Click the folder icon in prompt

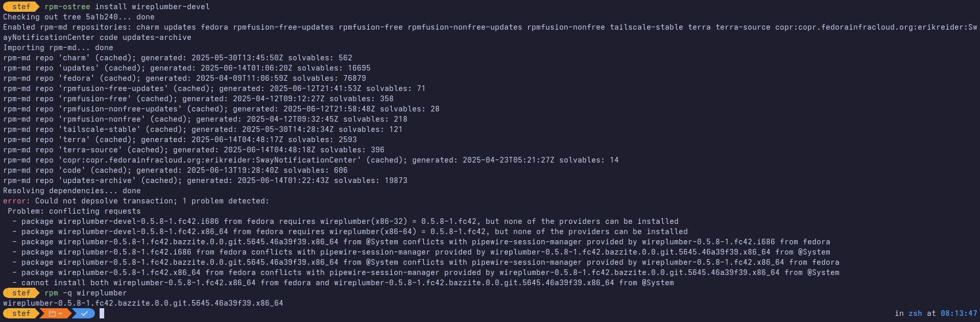pos(52,313)
